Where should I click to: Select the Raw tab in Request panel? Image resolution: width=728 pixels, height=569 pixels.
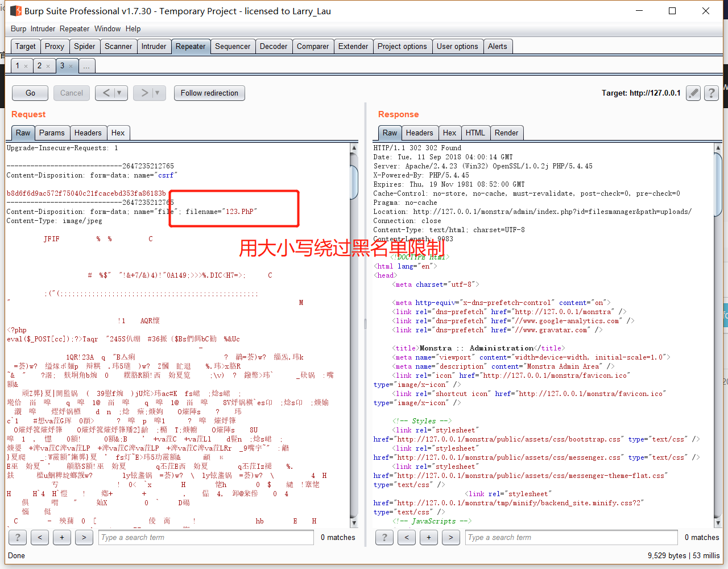pos(23,133)
